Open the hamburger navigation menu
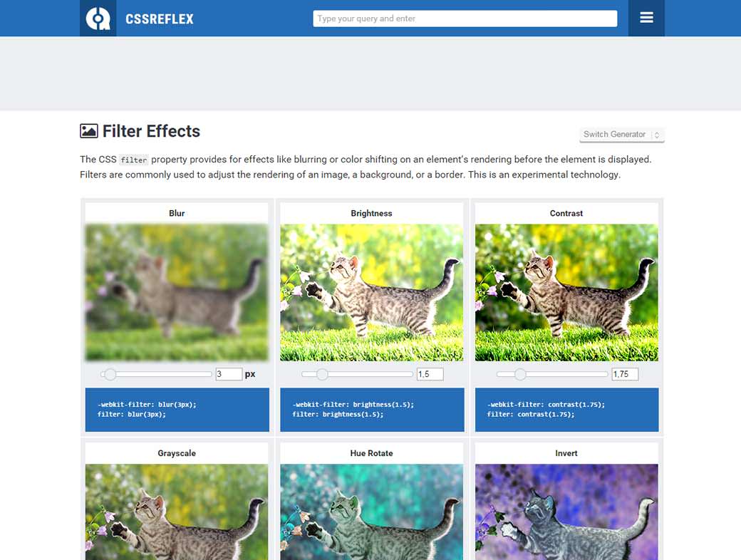Viewport: 741px width, 560px height. pos(646,18)
